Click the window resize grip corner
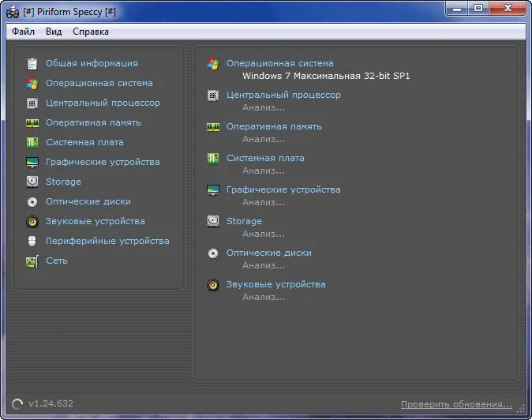Screen dimensions: 532x420 (521, 409)
